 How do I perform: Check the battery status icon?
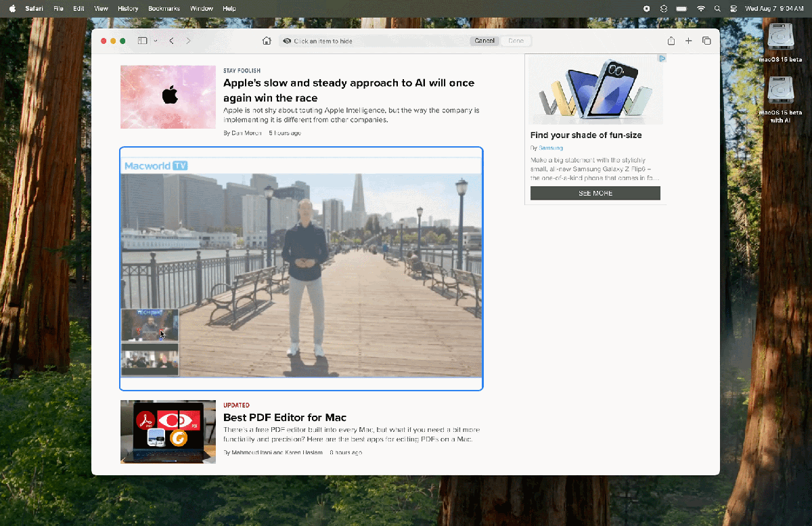point(681,8)
